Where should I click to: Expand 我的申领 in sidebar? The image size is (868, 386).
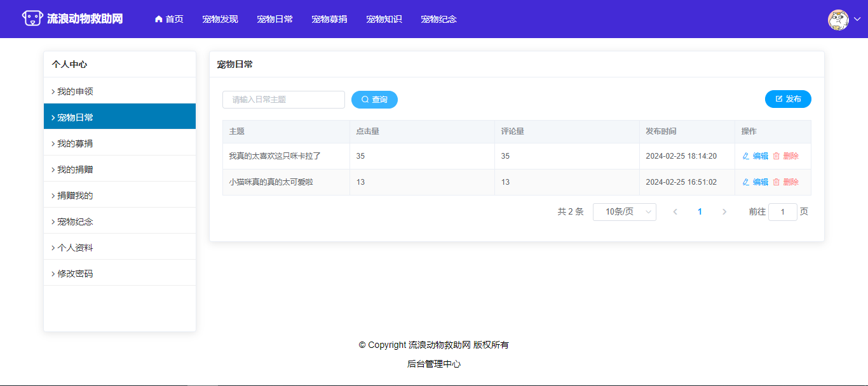click(75, 91)
